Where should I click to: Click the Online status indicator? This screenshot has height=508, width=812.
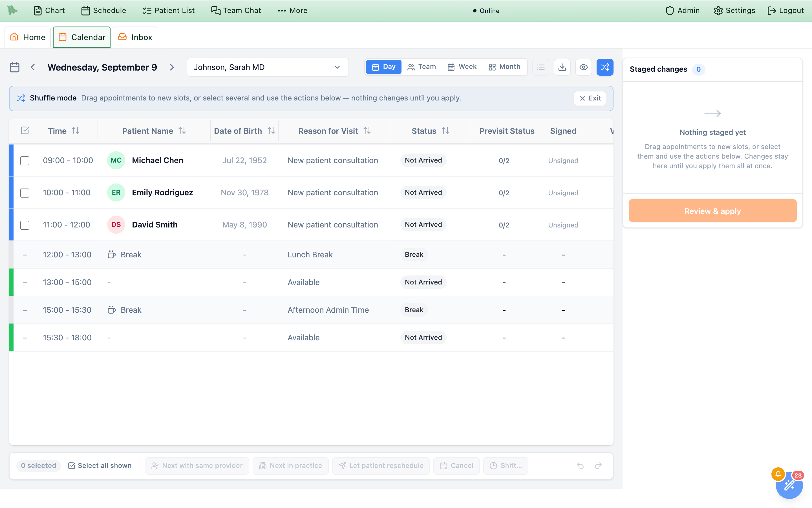click(x=486, y=11)
